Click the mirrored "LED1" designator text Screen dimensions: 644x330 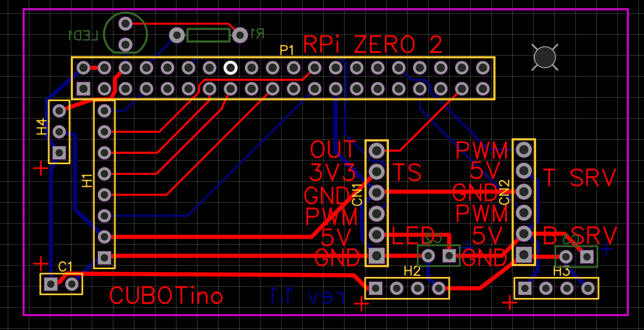pyautogui.click(x=84, y=36)
